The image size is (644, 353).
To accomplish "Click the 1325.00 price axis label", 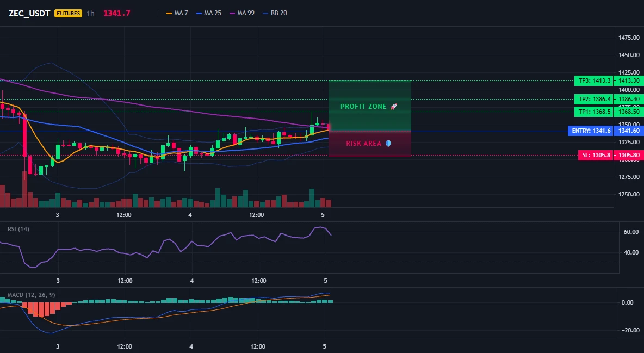I will pos(629,142).
